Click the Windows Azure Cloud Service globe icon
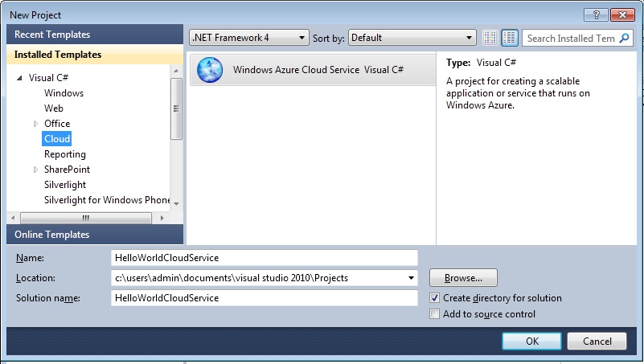This screenshot has height=364, width=644. [x=210, y=70]
